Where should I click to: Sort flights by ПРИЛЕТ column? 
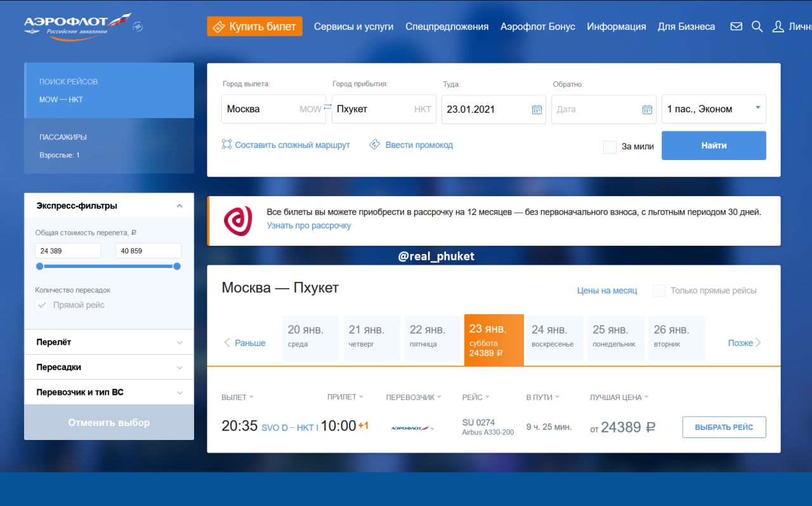(x=345, y=397)
